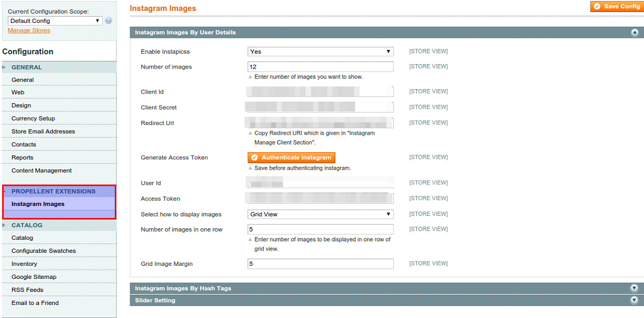Screen dimensions: 644x318
Task: Click Enable Instapicss label
Action: (x=165, y=52)
